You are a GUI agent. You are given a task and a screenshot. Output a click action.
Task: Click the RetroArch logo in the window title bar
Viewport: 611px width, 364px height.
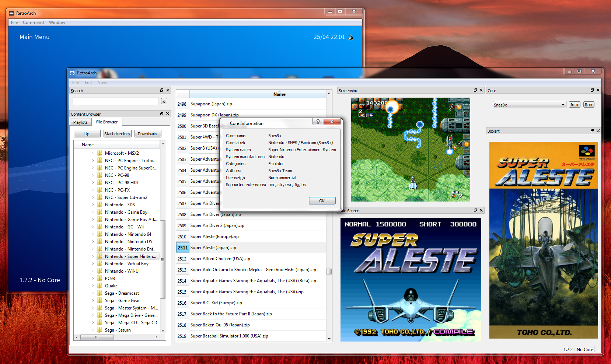point(72,73)
